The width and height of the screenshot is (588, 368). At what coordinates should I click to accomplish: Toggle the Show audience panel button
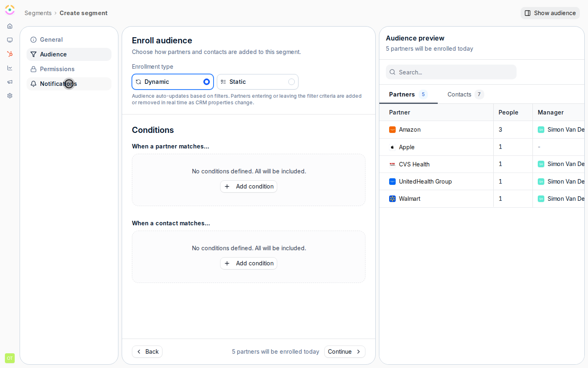coord(550,13)
